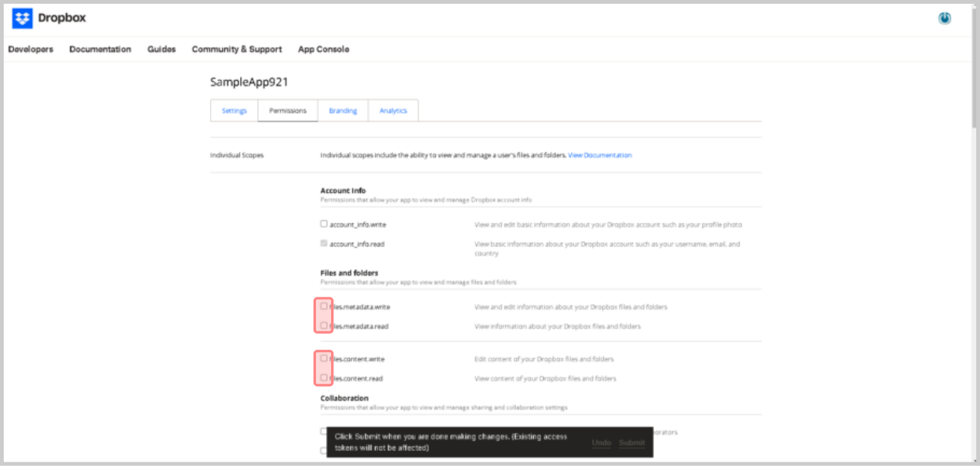
Task: Click 'View content of your Dropbox files' description
Action: click(545, 379)
